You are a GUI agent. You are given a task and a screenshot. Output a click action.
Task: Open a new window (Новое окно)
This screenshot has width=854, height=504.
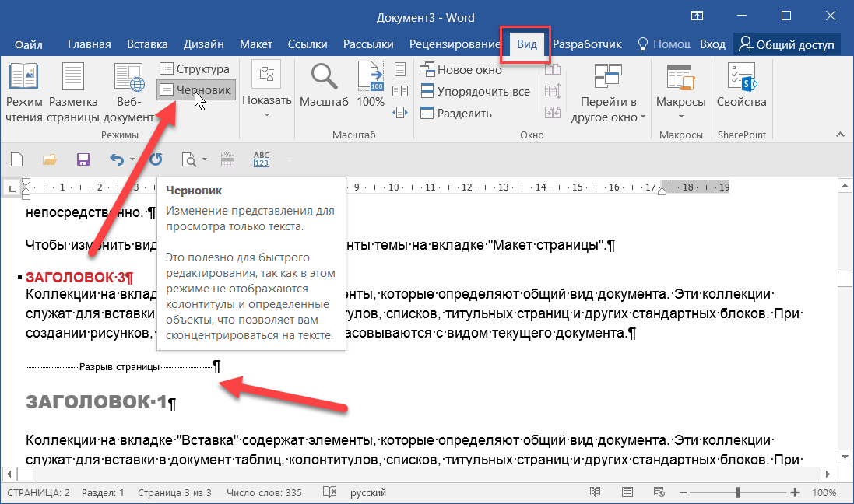click(x=462, y=70)
